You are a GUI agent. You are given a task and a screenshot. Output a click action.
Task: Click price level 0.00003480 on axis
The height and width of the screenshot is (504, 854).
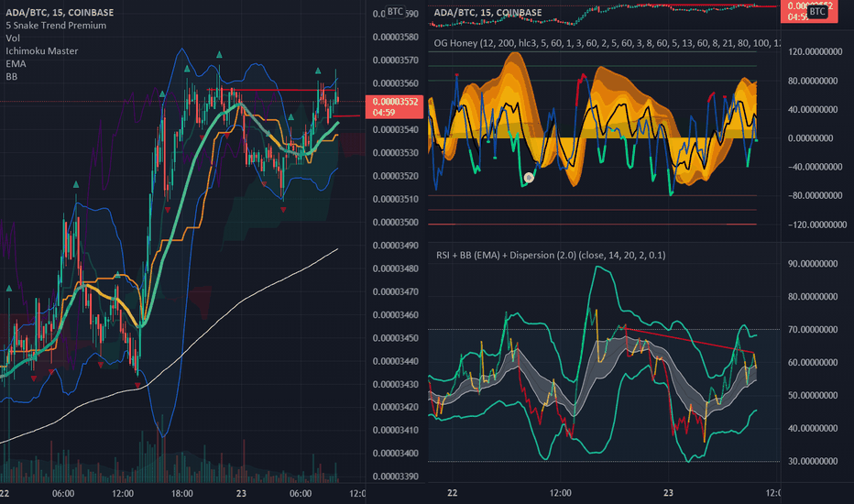tap(396, 268)
